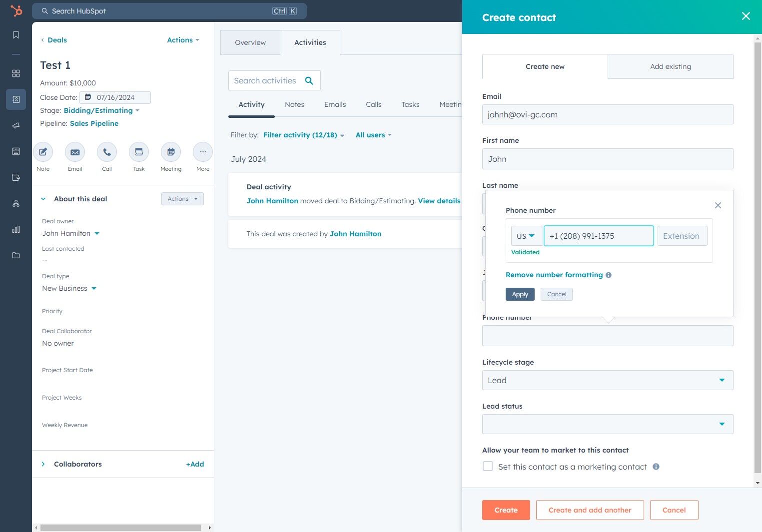Cancel the Create contact form
The image size is (762, 532).
pyautogui.click(x=674, y=510)
